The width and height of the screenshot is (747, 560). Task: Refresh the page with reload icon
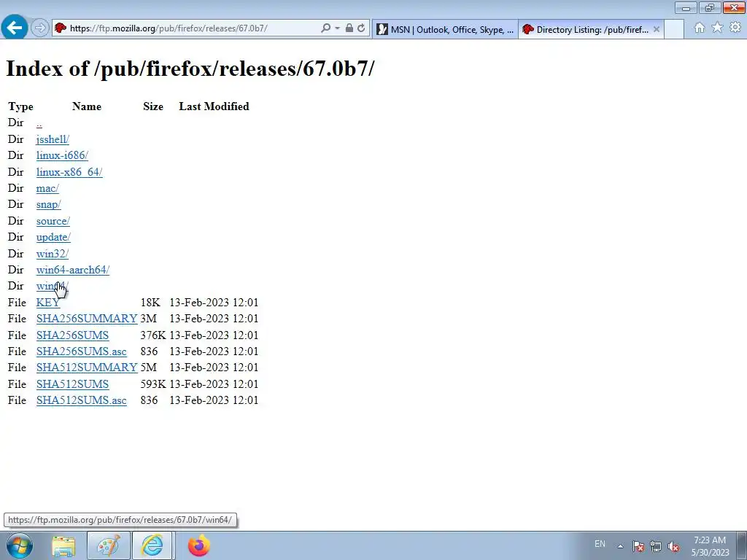click(x=362, y=28)
